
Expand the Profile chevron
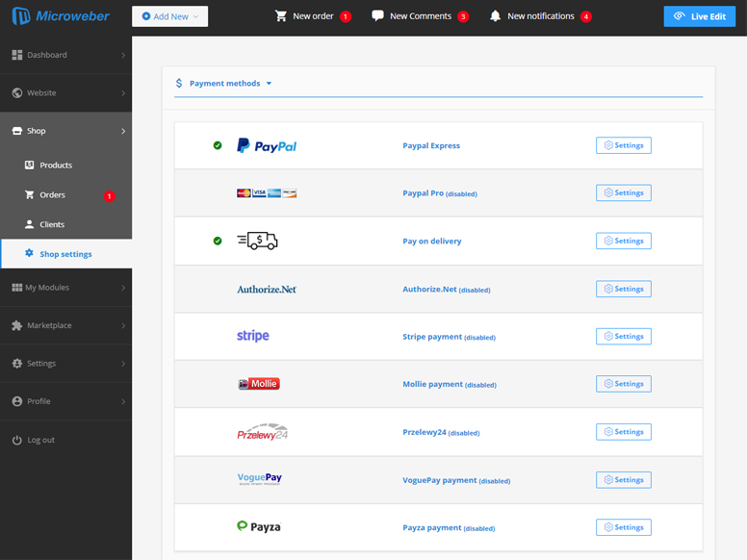click(x=123, y=401)
